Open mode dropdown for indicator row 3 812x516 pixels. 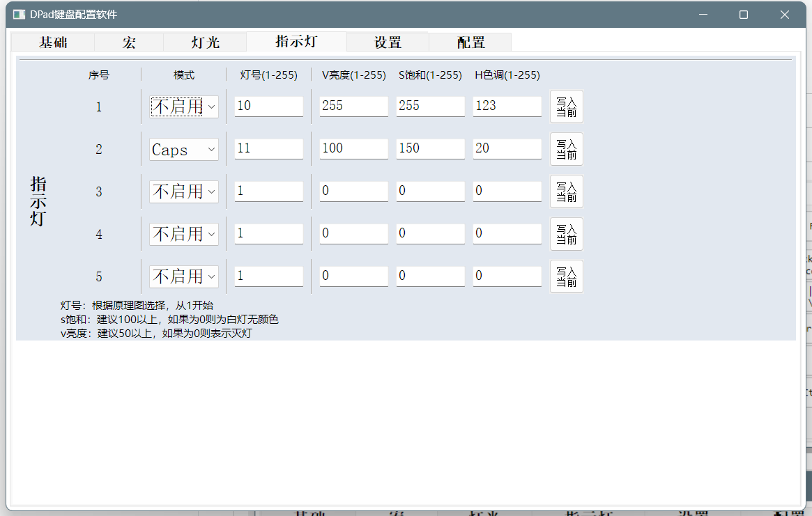coord(184,191)
